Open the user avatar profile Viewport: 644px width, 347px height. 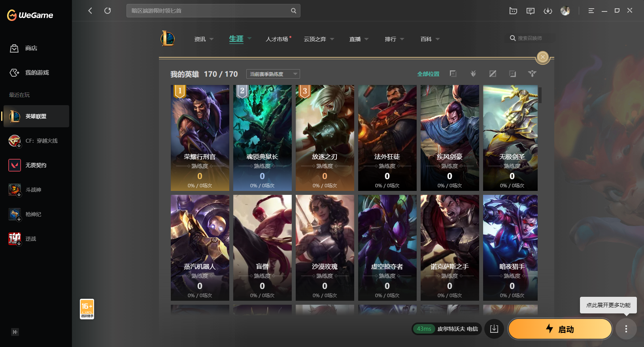click(565, 11)
